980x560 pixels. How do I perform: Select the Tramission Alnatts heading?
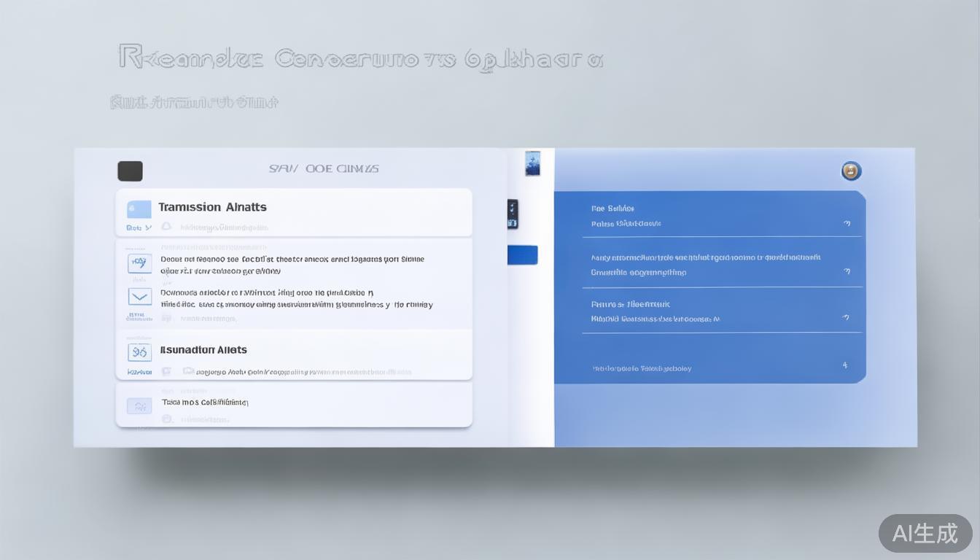212,207
